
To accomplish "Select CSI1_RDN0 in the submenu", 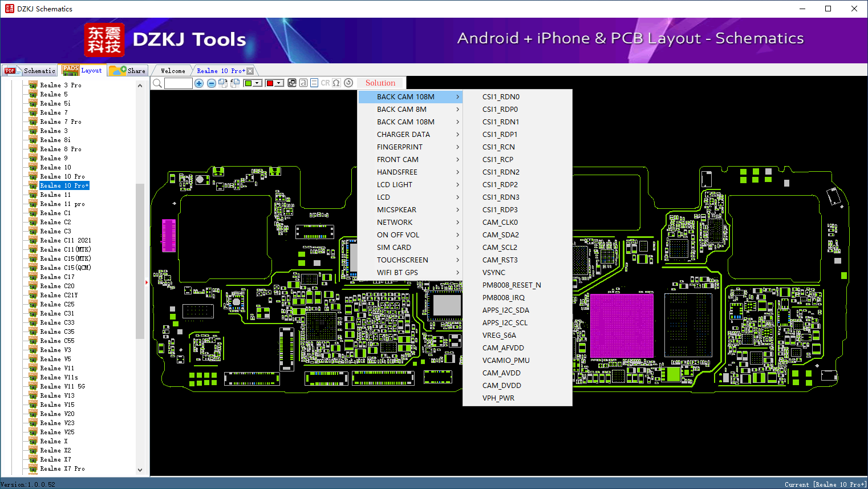I will click(x=517, y=97).
